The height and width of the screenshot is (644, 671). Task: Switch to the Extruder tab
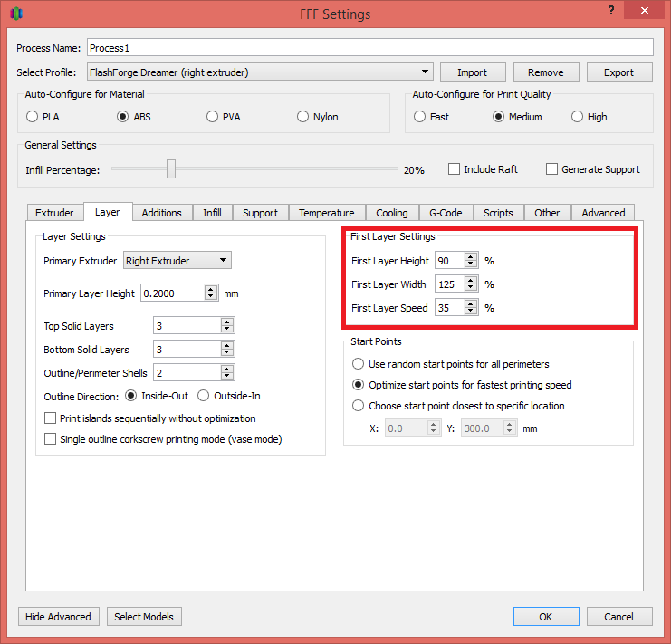click(x=54, y=213)
